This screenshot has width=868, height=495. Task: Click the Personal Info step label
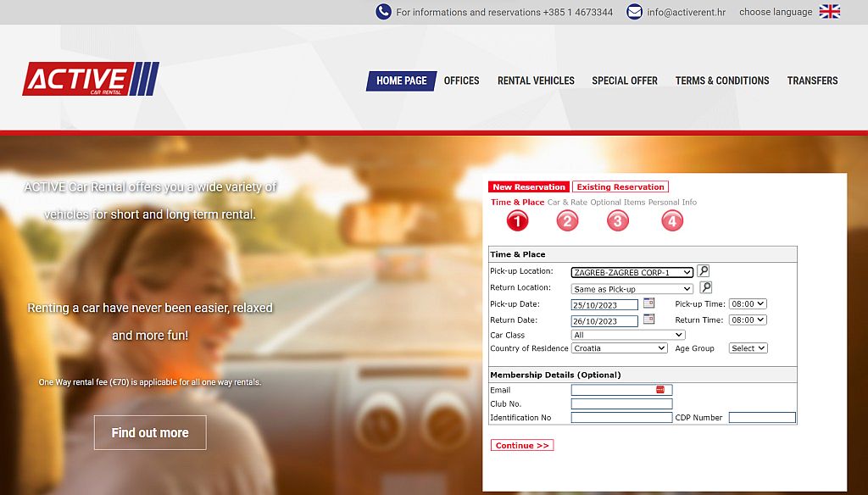point(672,202)
